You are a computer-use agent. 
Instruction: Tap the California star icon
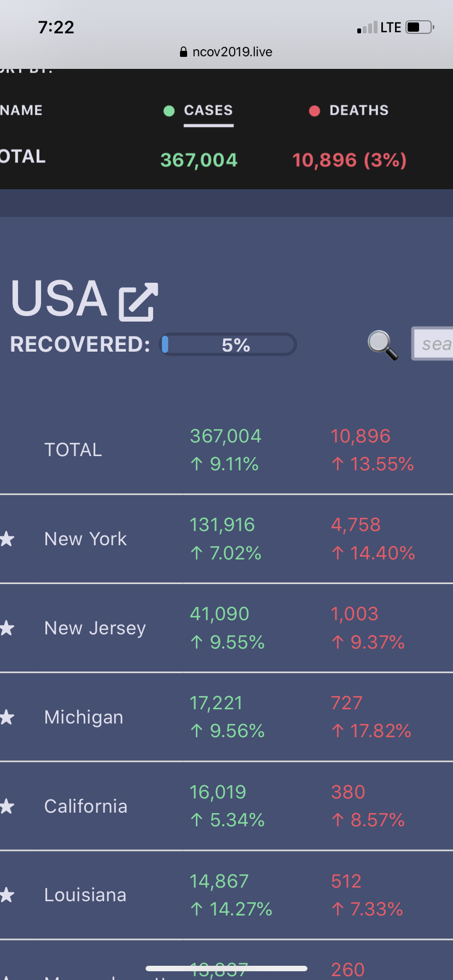point(7,806)
